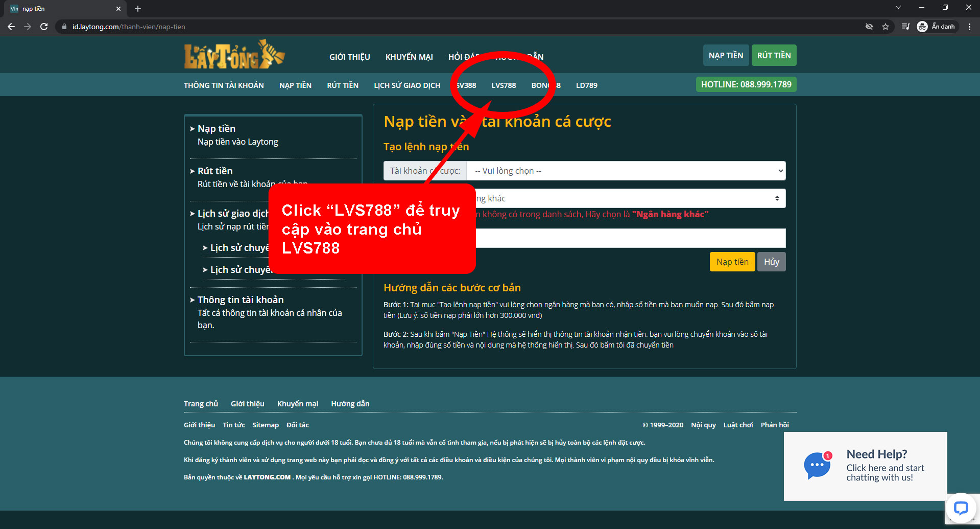This screenshot has width=980, height=529.
Task: Click the padlock site info icon
Action: pyautogui.click(x=64, y=27)
